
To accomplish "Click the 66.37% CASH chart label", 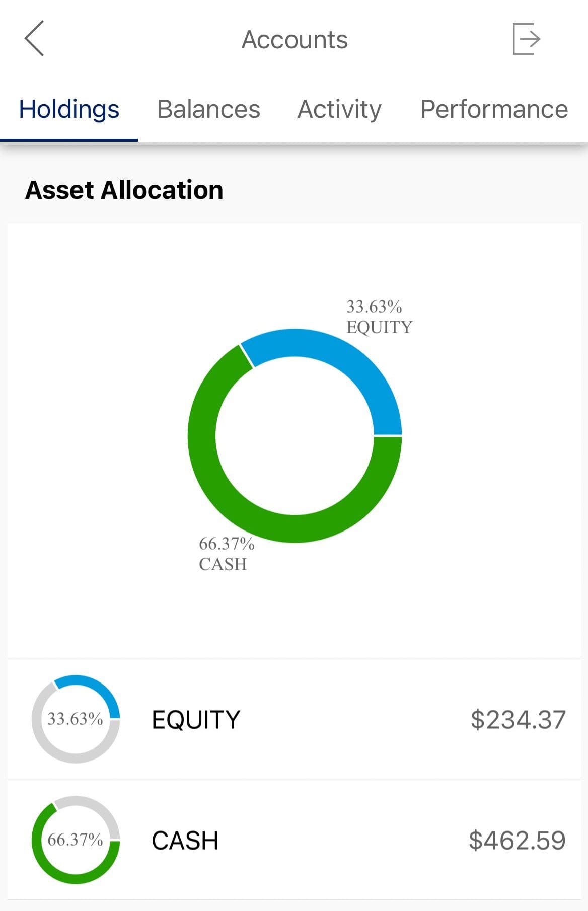I will pos(226,554).
